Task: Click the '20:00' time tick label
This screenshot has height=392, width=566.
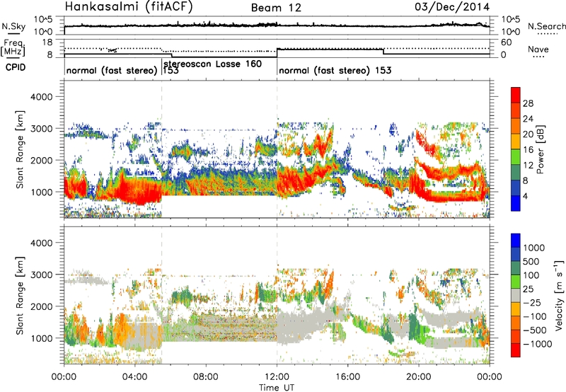Action: tap(419, 377)
